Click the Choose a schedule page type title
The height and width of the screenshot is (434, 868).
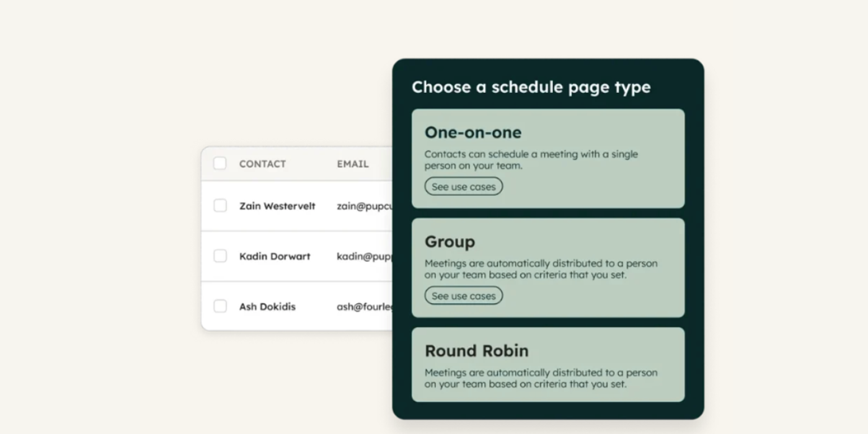pyautogui.click(x=531, y=87)
